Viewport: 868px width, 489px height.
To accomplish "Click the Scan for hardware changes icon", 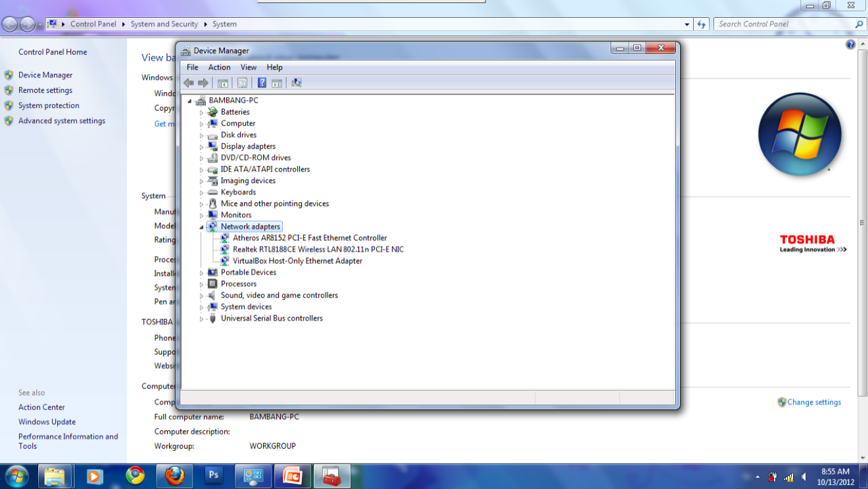I will pyautogui.click(x=297, y=82).
